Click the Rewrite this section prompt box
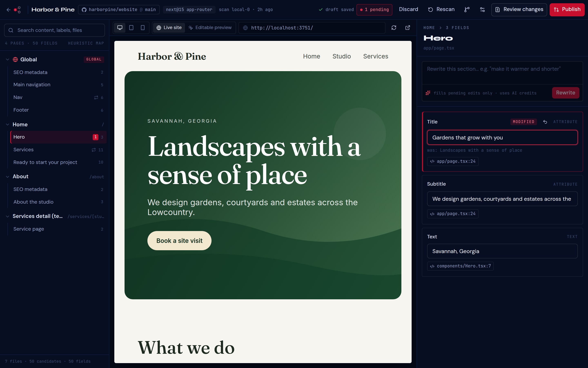 click(502, 73)
